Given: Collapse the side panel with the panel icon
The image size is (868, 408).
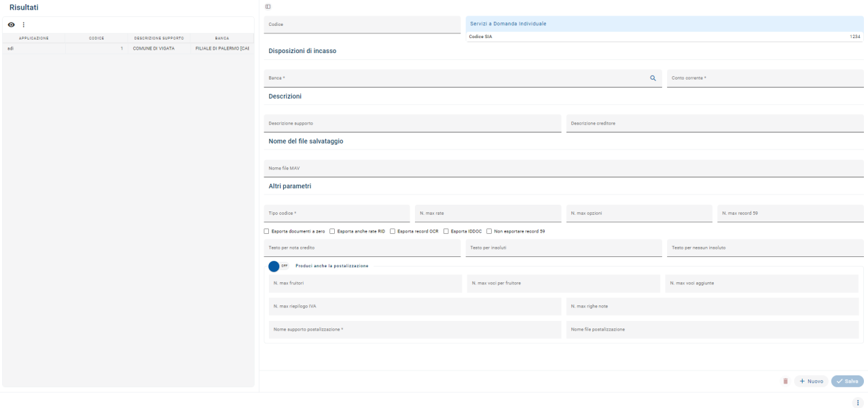Looking at the screenshot, I should 268,7.
